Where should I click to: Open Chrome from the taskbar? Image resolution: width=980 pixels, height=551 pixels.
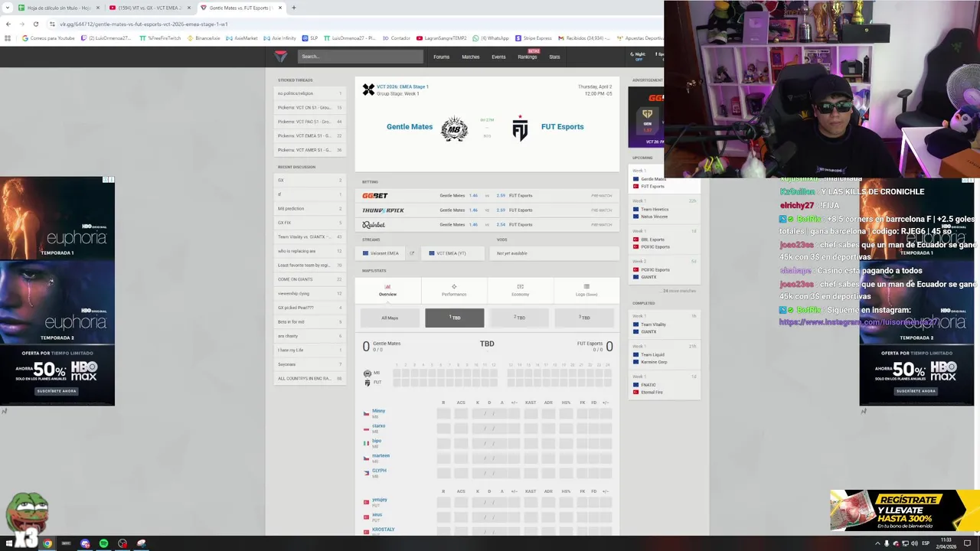pyautogui.click(x=47, y=543)
